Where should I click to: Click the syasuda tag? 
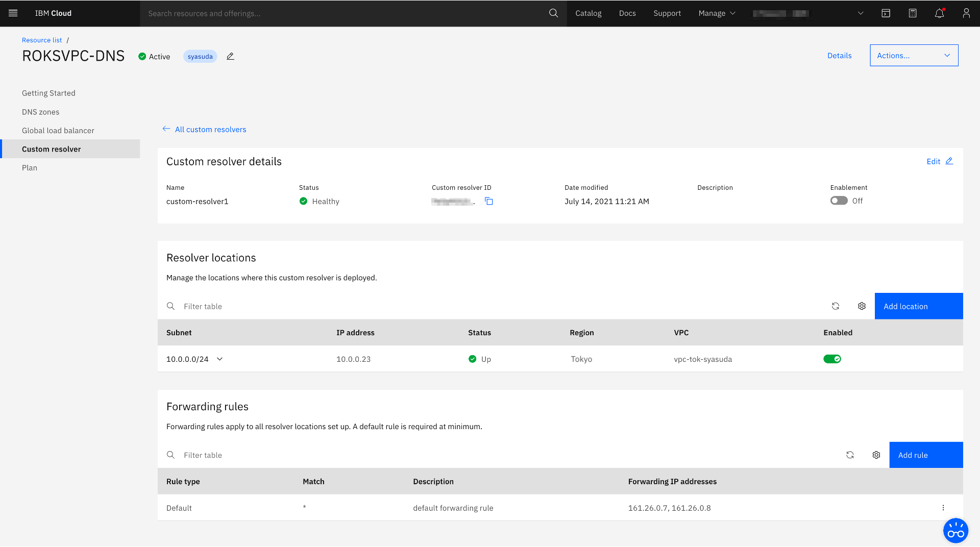point(200,57)
